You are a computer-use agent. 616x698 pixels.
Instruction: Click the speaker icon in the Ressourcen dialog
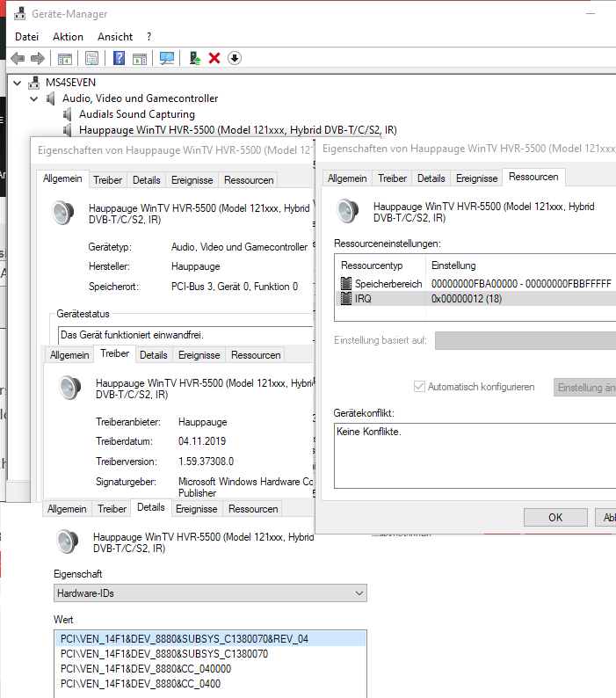[348, 211]
